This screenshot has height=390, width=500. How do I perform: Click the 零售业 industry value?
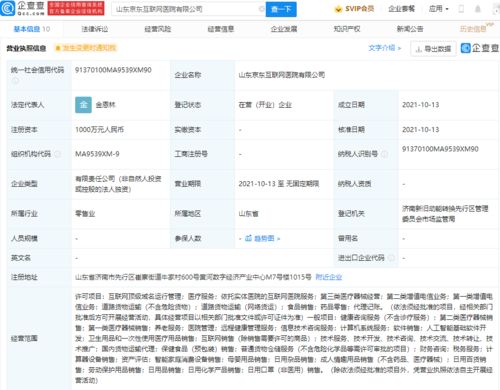(x=85, y=213)
